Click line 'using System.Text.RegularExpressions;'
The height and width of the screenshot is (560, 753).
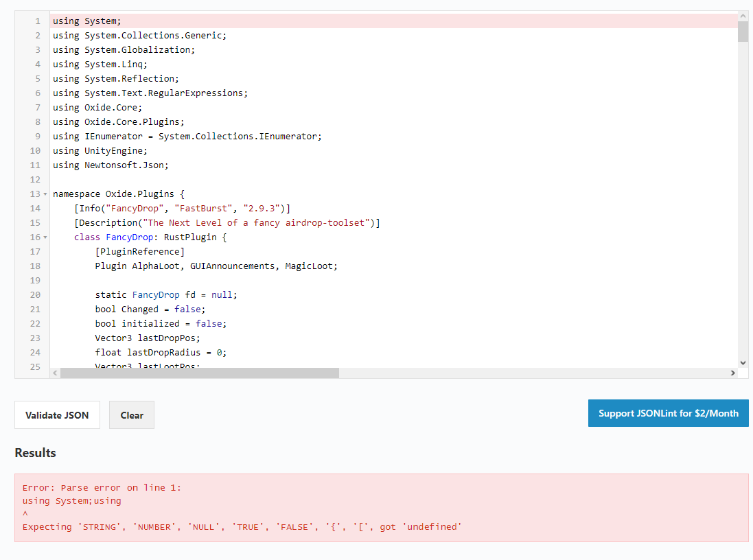click(x=150, y=93)
